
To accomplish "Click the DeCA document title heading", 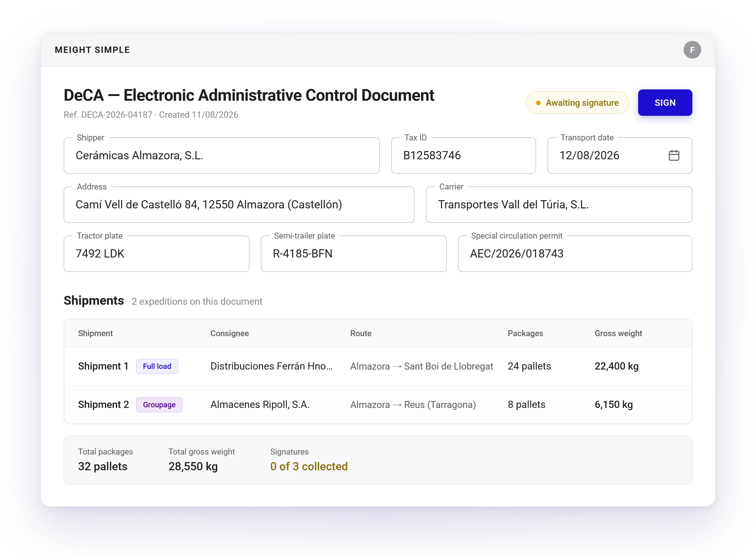I will point(249,95).
